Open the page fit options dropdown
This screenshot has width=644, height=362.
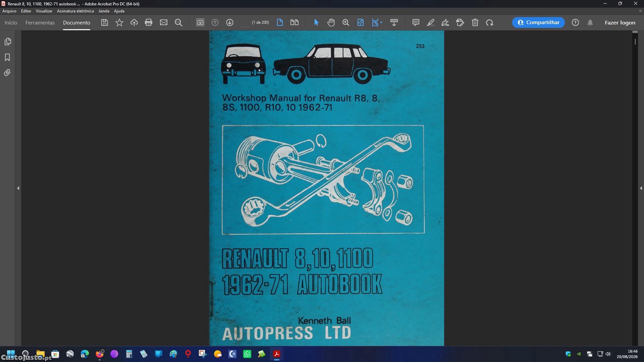377,22
